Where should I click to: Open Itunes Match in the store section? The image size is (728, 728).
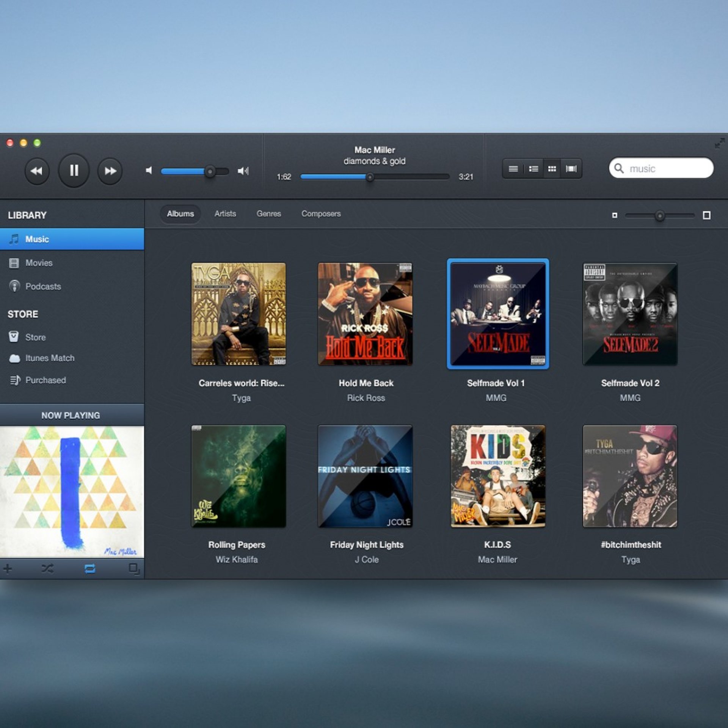50,358
